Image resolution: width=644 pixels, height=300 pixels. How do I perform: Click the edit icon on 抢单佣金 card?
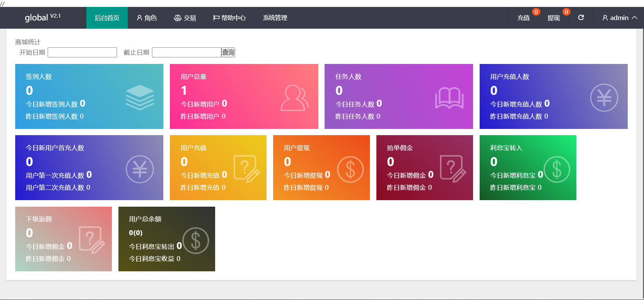coord(453,169)
